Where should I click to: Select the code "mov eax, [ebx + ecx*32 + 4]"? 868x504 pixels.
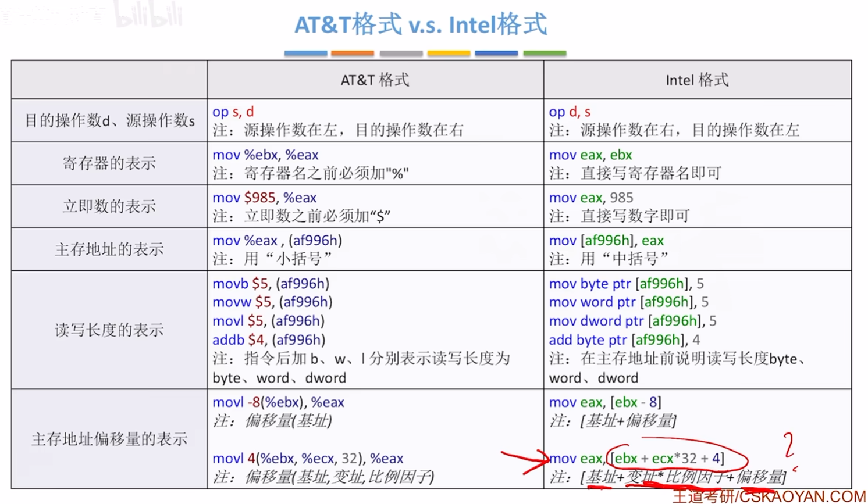pyautogui.click(x=637, y=459)
